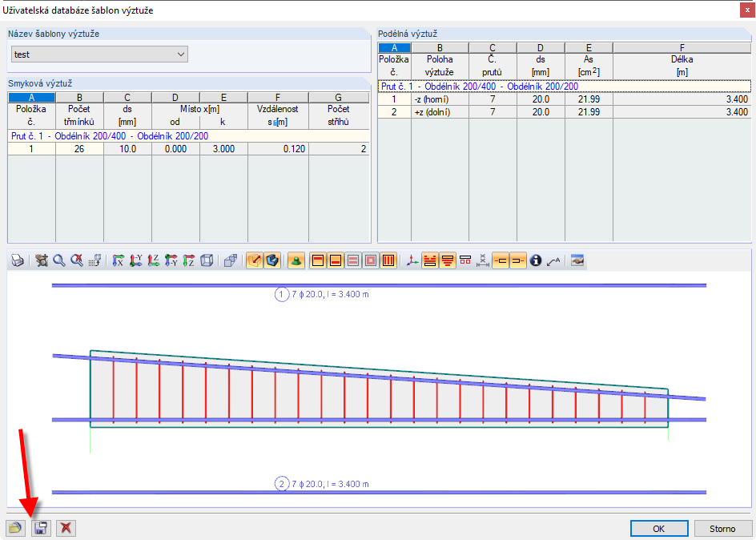Close the dialog with the red X
This screenshot has height=540, width=756.
[x=747, y=10]
